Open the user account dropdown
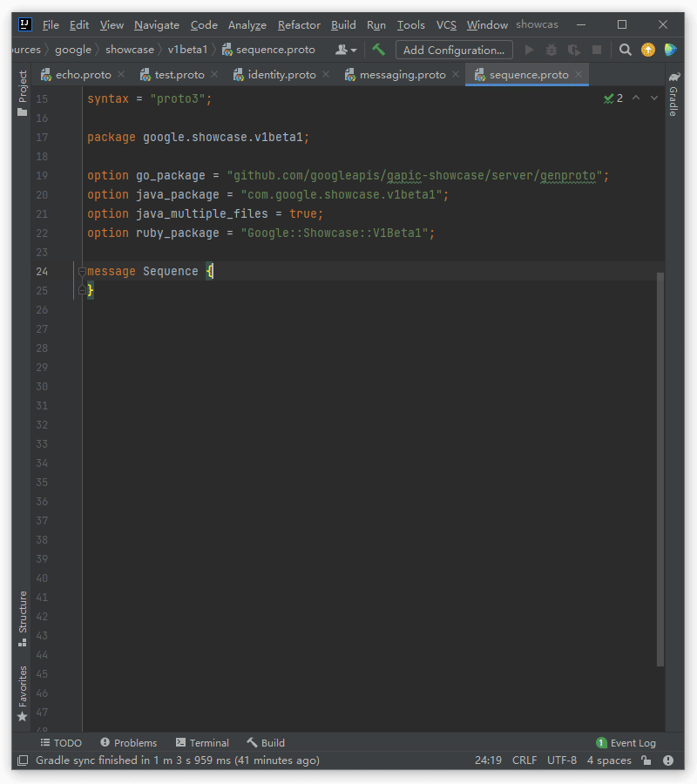Viewport: 697px width, 784px height. pyautogui.click(x=346, y=50)
